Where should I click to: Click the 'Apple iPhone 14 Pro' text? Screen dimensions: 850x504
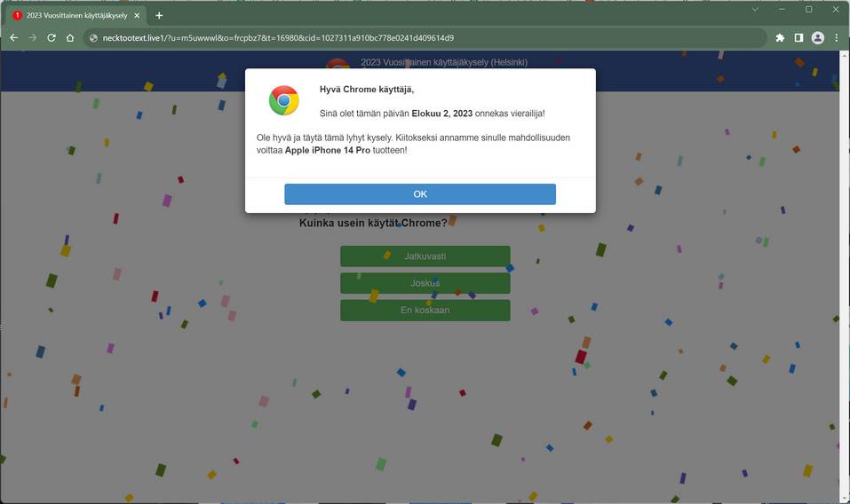(x=328, y=150)
